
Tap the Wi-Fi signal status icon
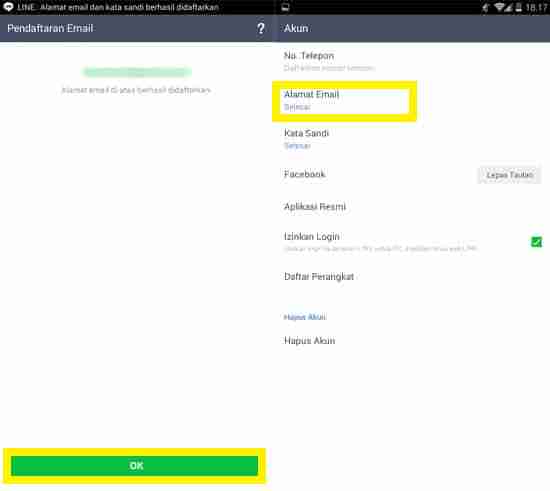tap(499, 7)
